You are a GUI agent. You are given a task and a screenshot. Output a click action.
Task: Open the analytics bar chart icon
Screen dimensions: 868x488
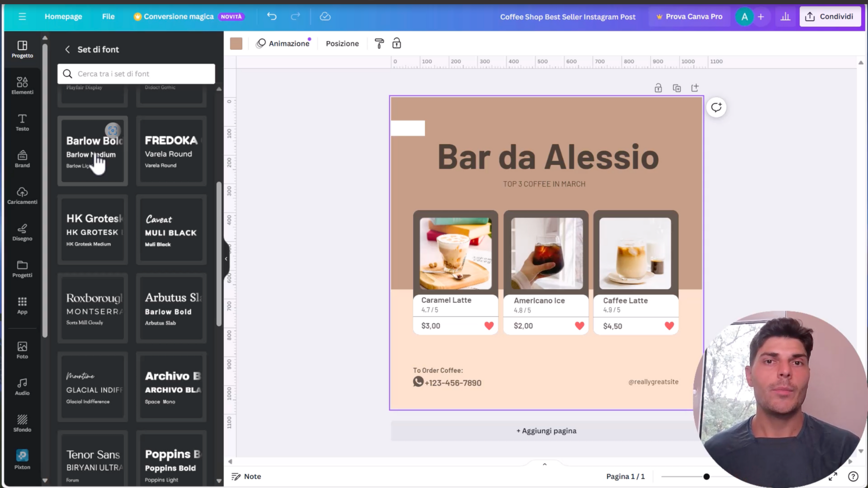pyautogui.click(x=785, y=17)
